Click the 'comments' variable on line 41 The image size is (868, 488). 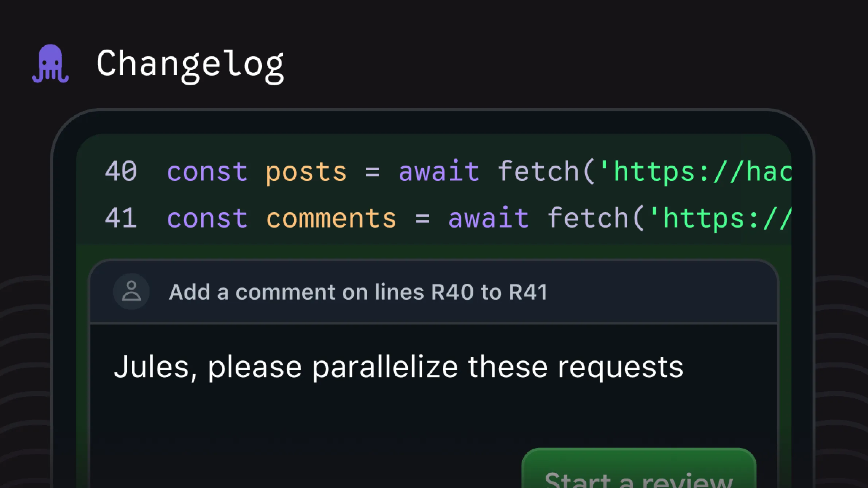[x=331, y=218]
